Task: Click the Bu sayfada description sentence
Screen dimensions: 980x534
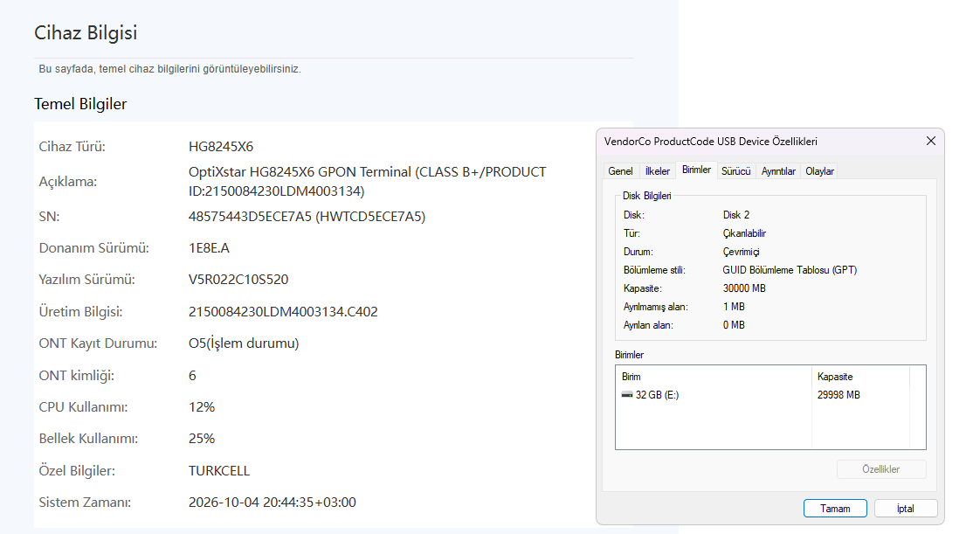Action: tap(170, 69)
